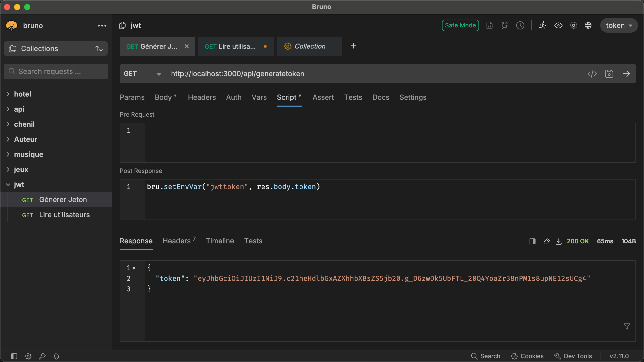The width and height of the screenshot is (644, 362).
Task: Toggle the sidebar visibility icon at bottom-left
Action: (x=14, y=356)
